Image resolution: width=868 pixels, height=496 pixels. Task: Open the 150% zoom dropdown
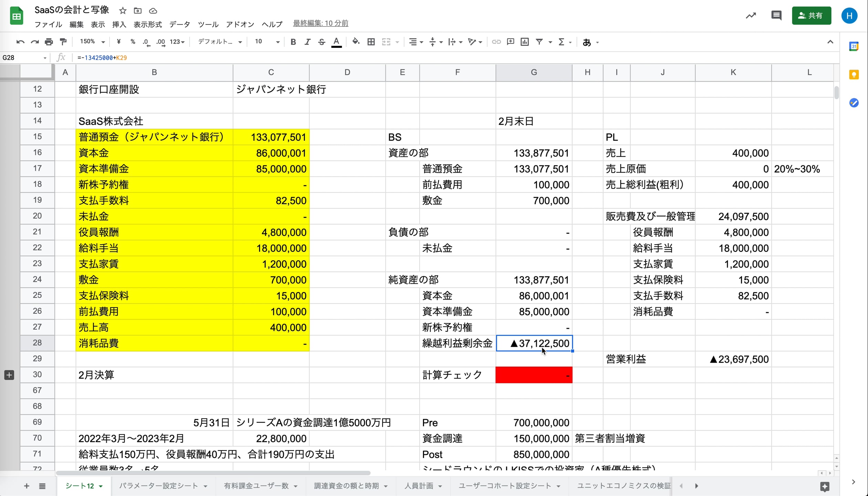click(92, 42)
